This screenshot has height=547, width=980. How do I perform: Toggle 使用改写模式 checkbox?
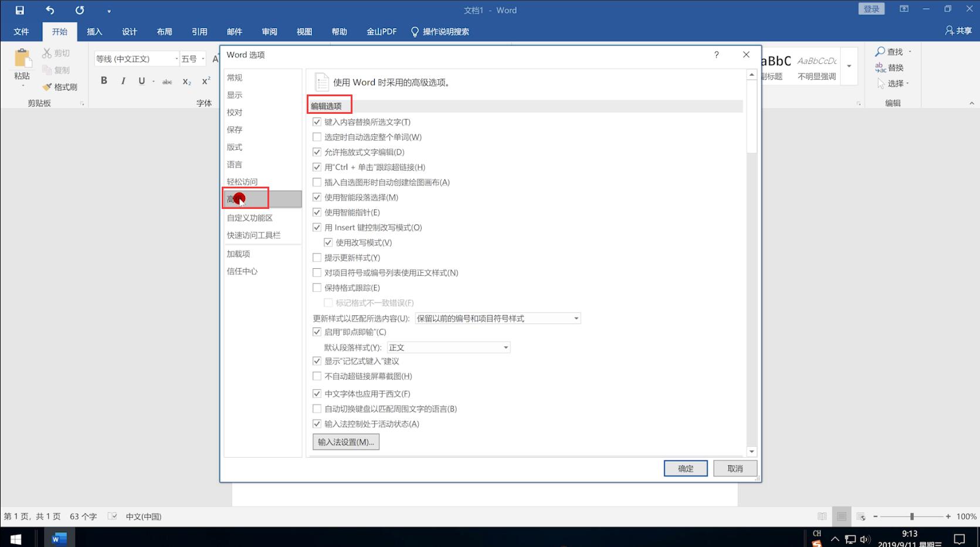328,242
